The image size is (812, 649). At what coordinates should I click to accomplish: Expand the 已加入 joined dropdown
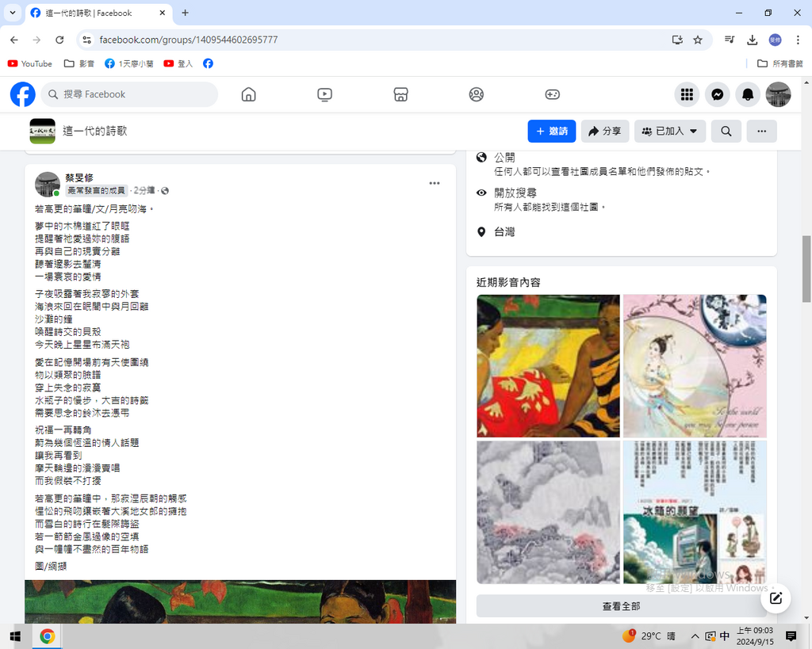(x=670, y=131)
